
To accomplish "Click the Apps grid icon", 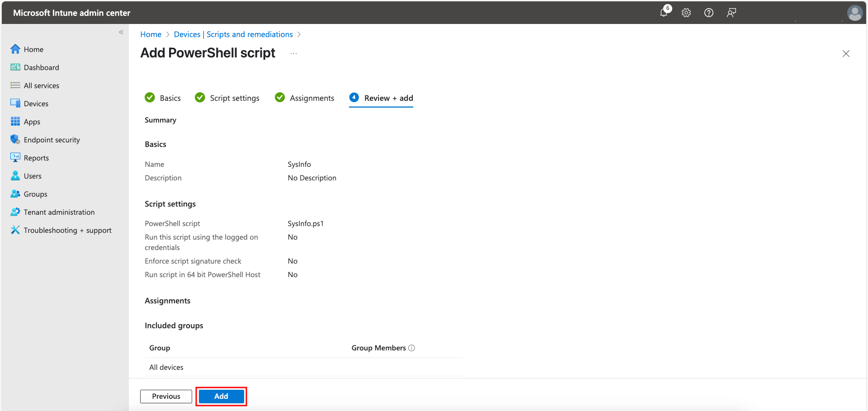I will [x=15, y=121].
